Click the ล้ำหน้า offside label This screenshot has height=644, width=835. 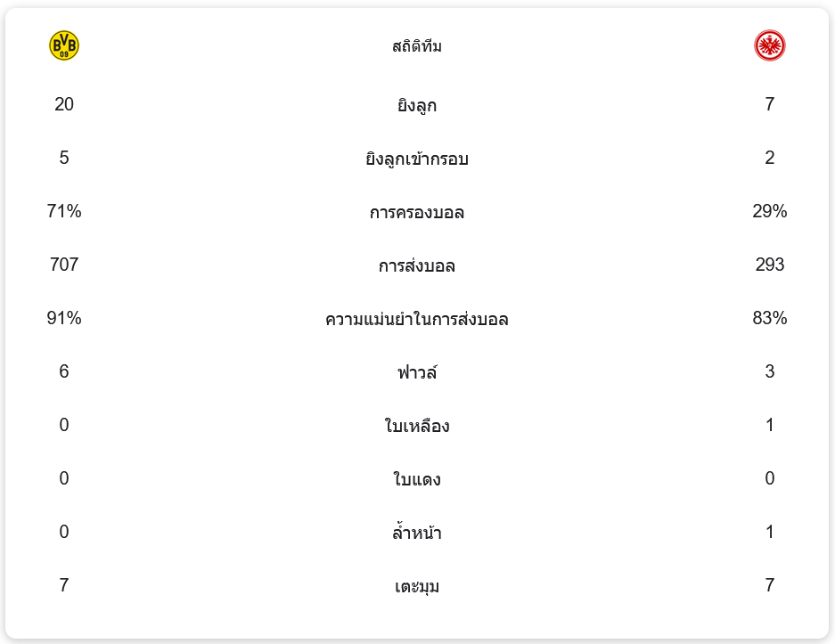click(417, 532)
